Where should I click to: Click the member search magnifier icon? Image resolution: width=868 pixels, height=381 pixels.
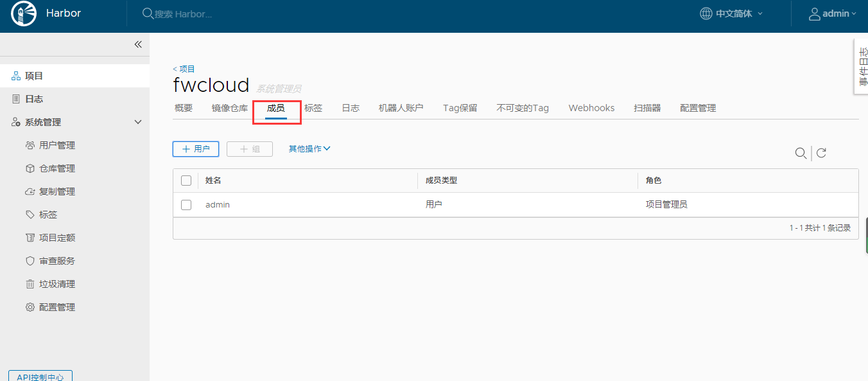coord(801,153)
